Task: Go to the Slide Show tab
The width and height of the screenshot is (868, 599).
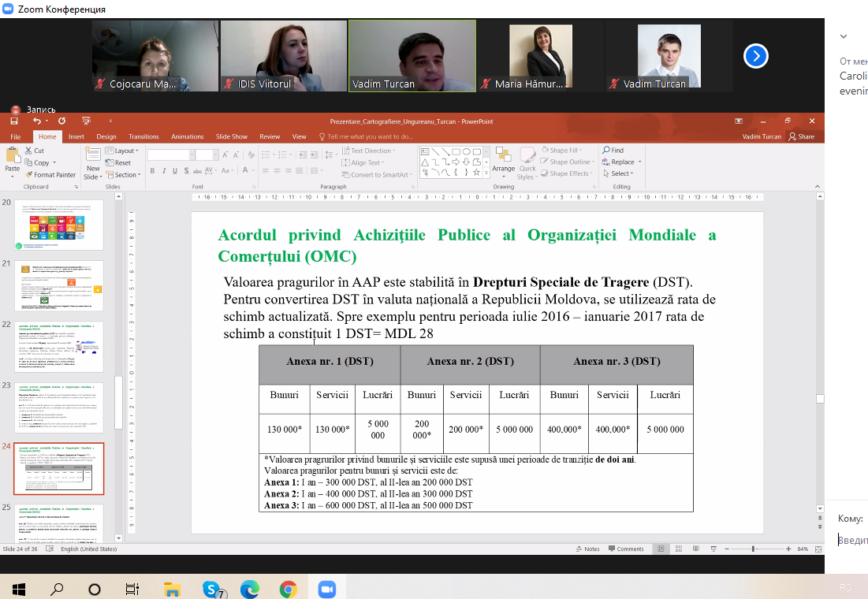Action: pos(232,136)
